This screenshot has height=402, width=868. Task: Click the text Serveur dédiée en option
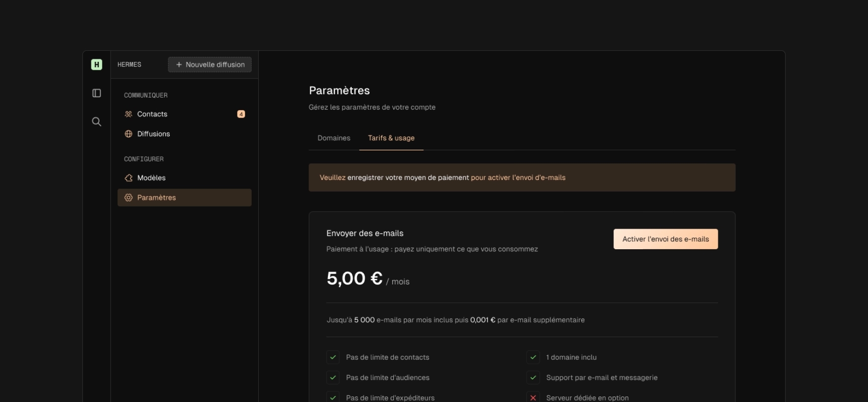pyautogui.click(x=587, y=397)
